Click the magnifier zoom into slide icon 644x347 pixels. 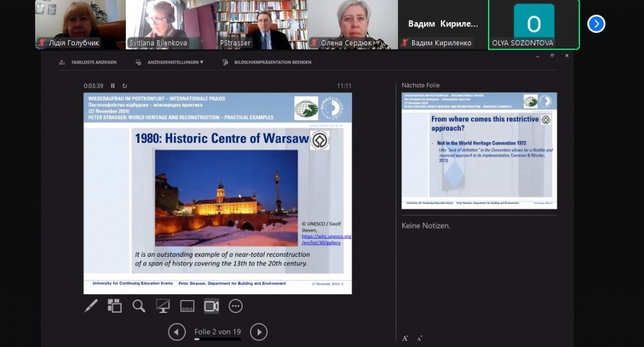[x=139, y=306]
